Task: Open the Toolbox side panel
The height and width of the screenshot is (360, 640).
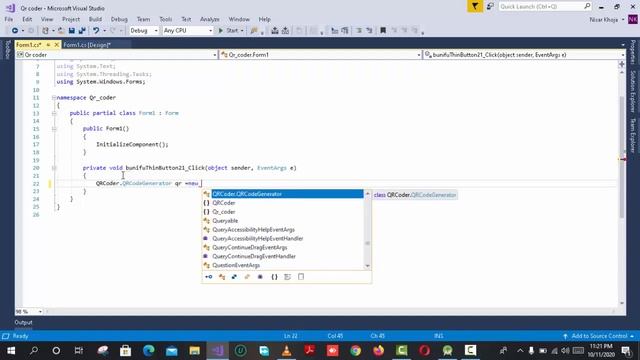Action: pyautogui.click(x=7, y=50)
